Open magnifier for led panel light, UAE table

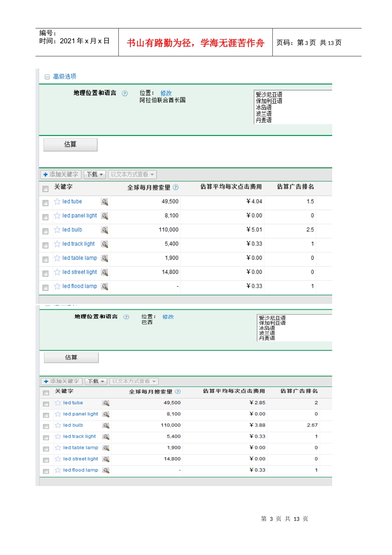(x=105, y=216)
